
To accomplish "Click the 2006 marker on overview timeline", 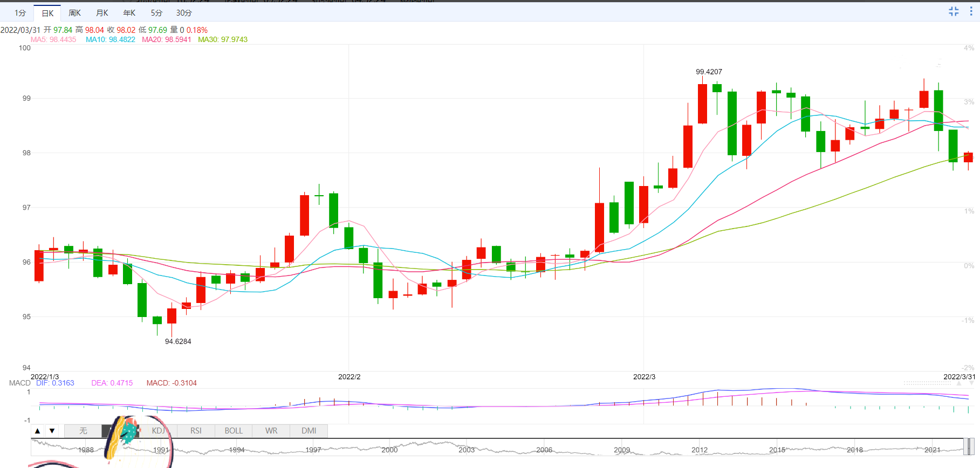I will point(544,450).
